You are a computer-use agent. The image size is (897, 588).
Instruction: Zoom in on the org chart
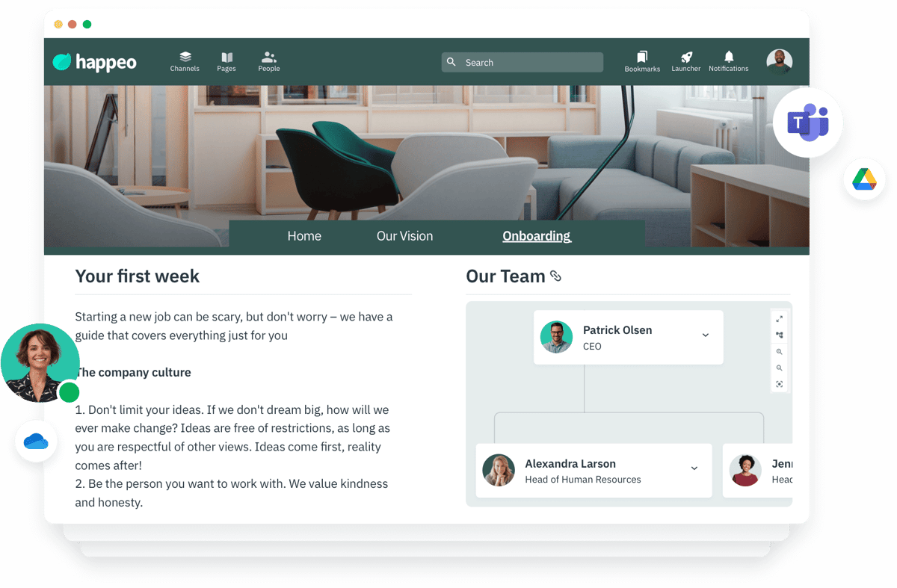779,352
